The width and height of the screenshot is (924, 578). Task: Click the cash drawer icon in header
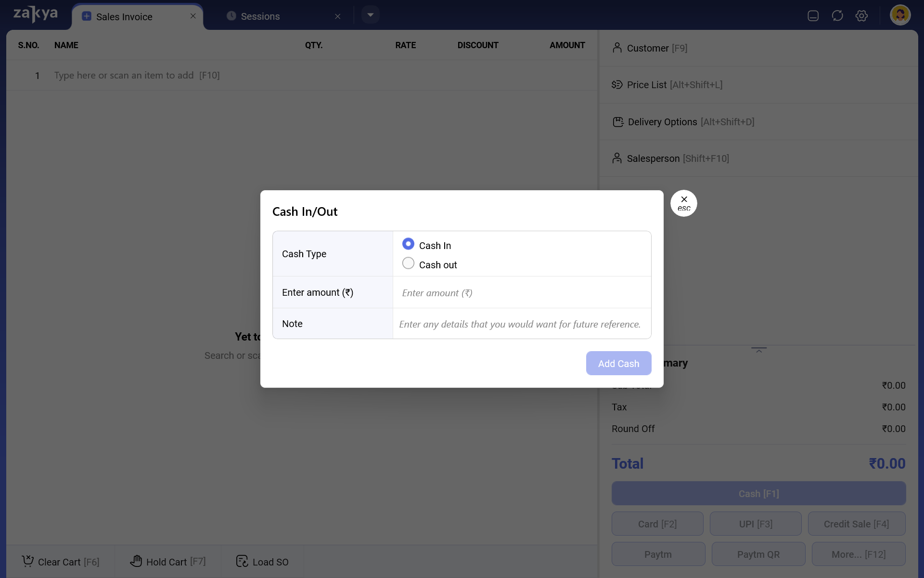coord(813,16)
